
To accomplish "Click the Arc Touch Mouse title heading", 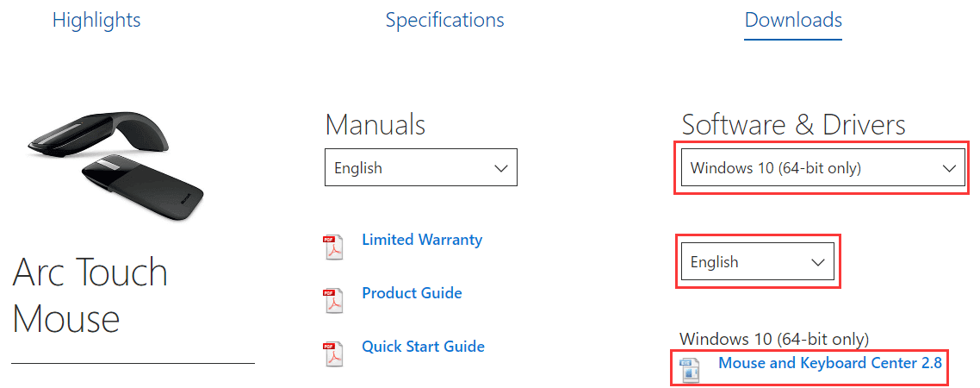I will 90,296.
